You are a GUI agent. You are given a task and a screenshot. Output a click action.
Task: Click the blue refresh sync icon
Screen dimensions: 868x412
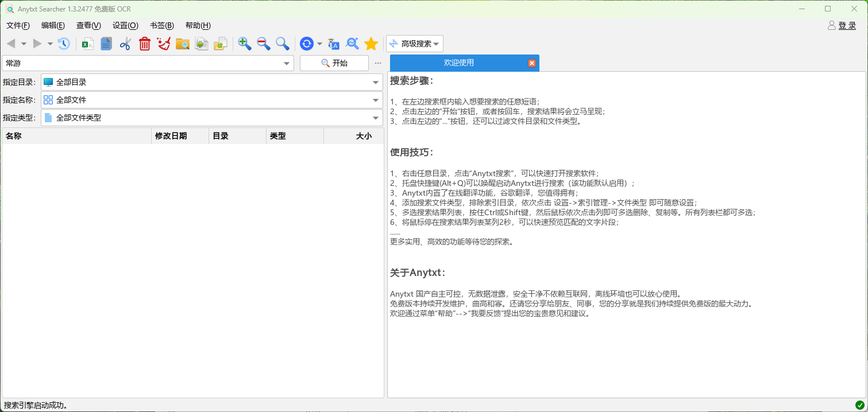point(307,44)
